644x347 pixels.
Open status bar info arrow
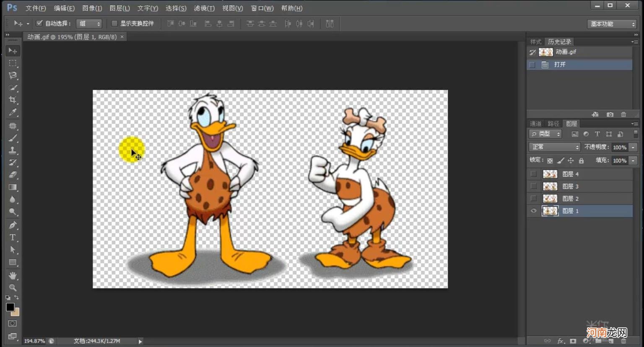140,342
